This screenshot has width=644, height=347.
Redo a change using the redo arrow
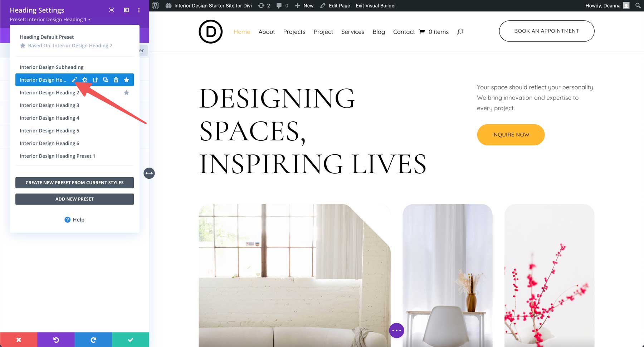[x=93, y=339]
